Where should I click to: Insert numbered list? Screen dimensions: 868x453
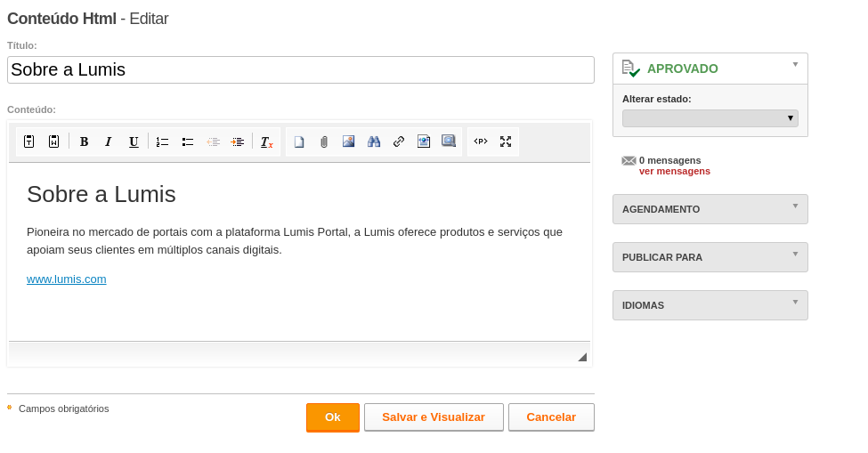pyautogui.click(x=162, y=142)
